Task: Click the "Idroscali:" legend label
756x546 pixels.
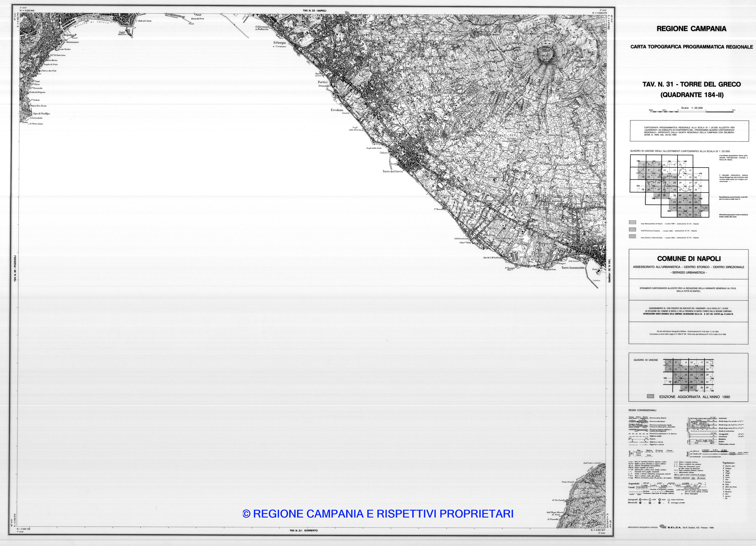Action: coord(633,503)
